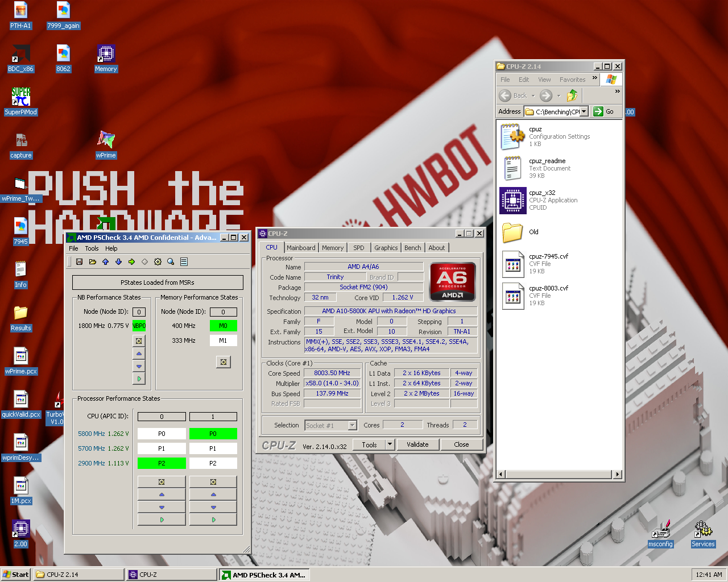Open the Tools menu in PSCheck
Screen dimensions: 728x582
(92, 248)
